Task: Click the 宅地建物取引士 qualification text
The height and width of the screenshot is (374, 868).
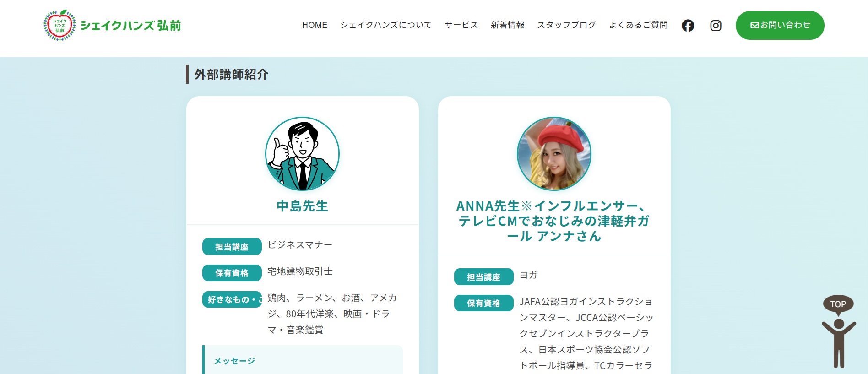Action: pos(300,271)
